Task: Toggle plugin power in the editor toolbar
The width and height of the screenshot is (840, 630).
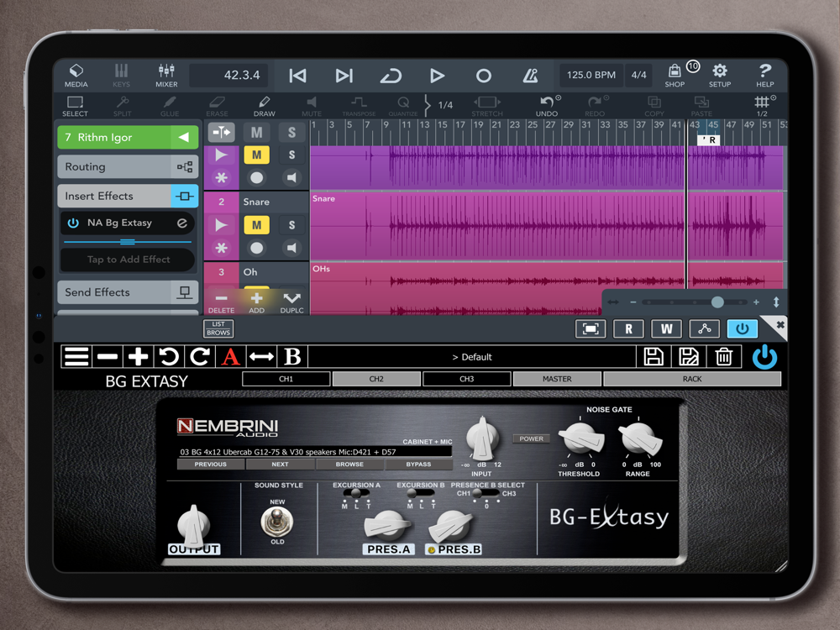Action: pyautogui.click(x=742, y=328)
